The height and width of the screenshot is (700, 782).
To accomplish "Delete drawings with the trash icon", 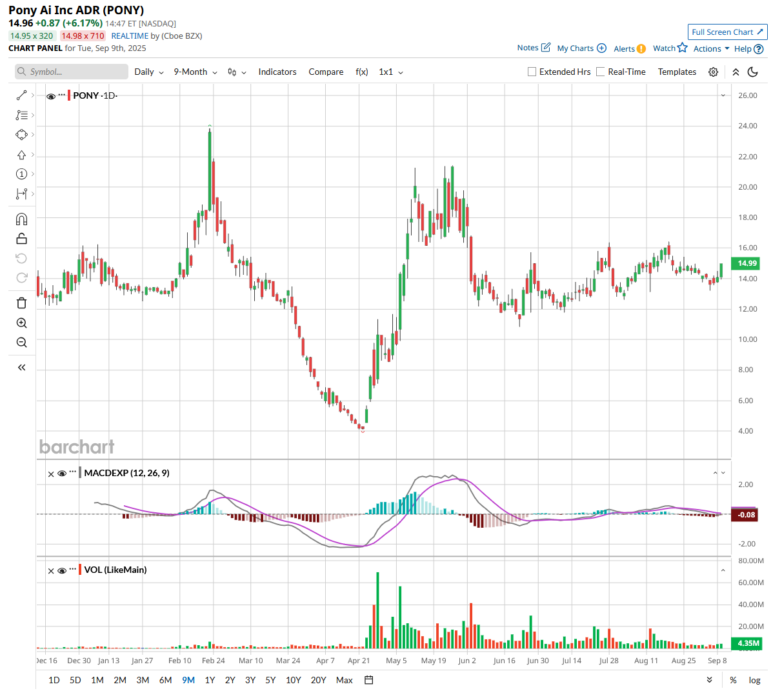I will point(21,303).
